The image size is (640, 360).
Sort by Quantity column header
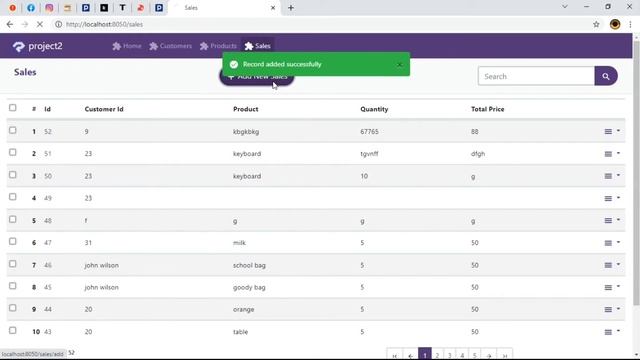[374, 109]
